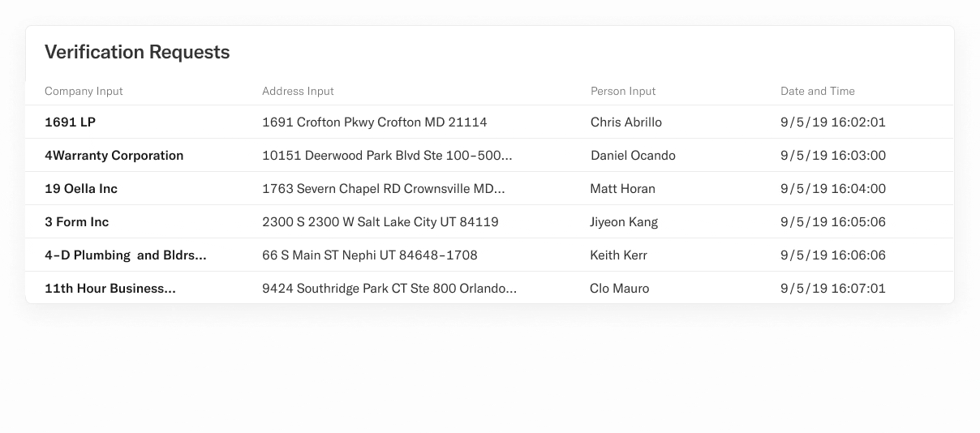Click the timestamp 9/5/19 16:06:06
980x433 pixels.
[833, 255]
